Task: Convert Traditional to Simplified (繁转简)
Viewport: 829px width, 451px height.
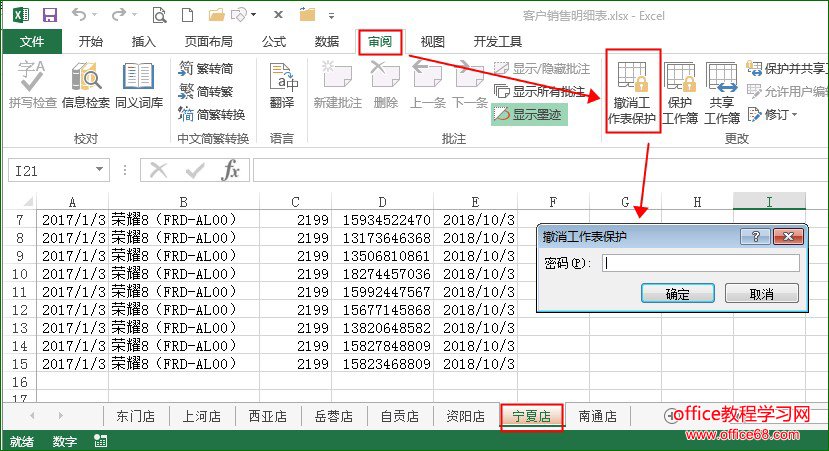Action: coord(206,69)
